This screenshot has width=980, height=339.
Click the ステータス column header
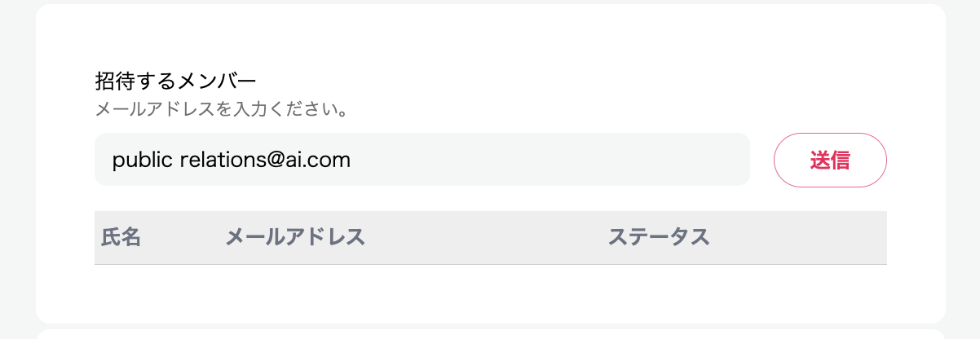(x=659, y=237)
